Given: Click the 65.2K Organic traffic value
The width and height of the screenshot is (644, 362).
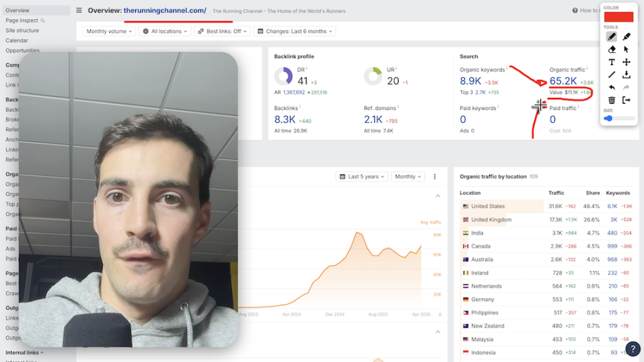Looking at the screenshot, I should [563, 81].
